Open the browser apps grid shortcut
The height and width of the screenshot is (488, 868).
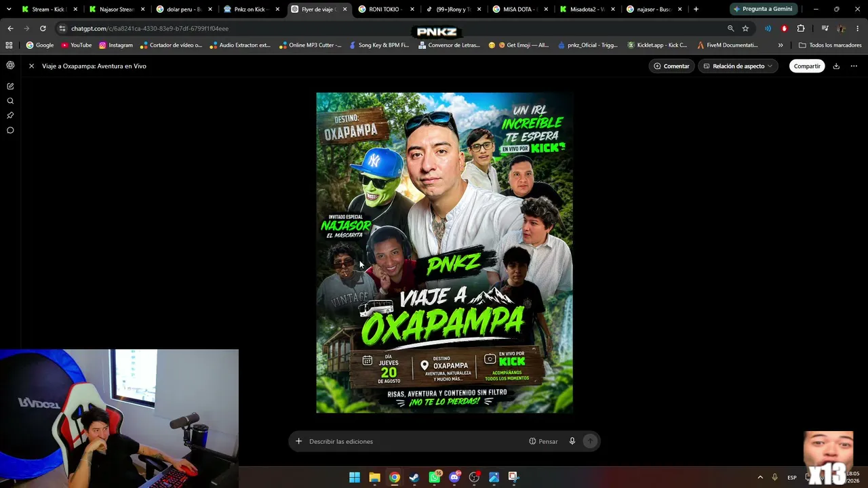(9, 45)
